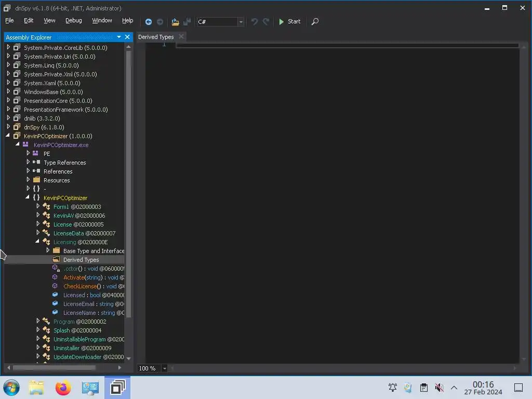Screen dimensions: 532x399
Task: Click the KevinPCOptimizer namespace braces icon
Action: pyautogui.click(x=36, y=197)
